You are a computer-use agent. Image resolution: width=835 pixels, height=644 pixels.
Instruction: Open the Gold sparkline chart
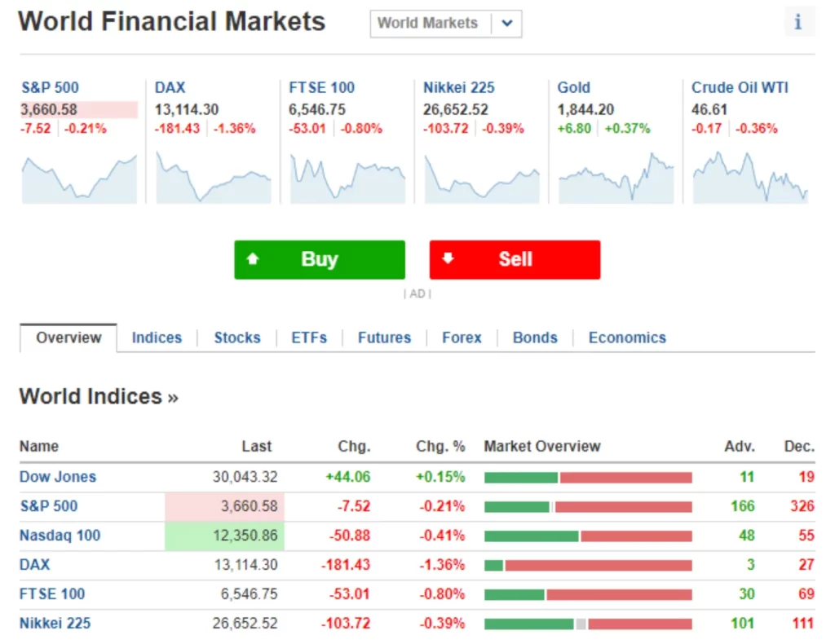pos(616,179)
